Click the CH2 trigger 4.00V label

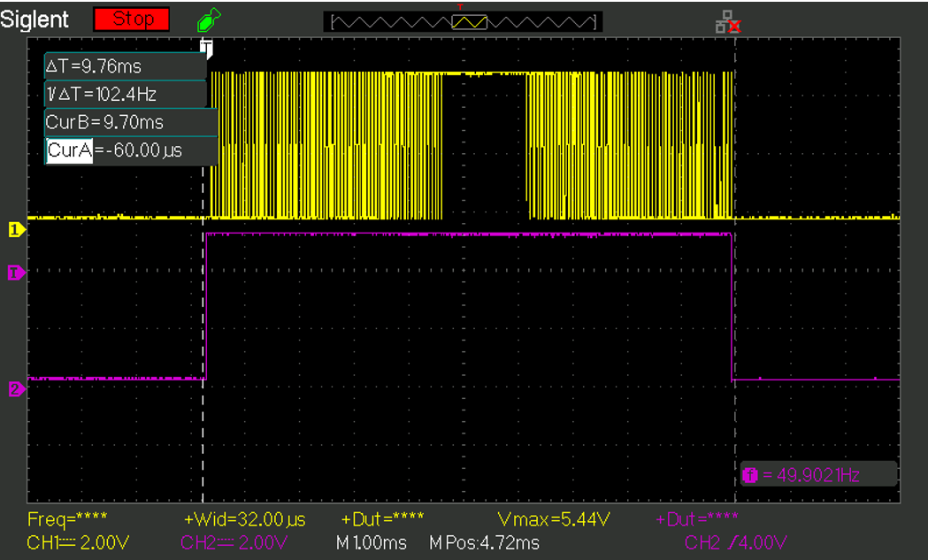click(736, 543)
